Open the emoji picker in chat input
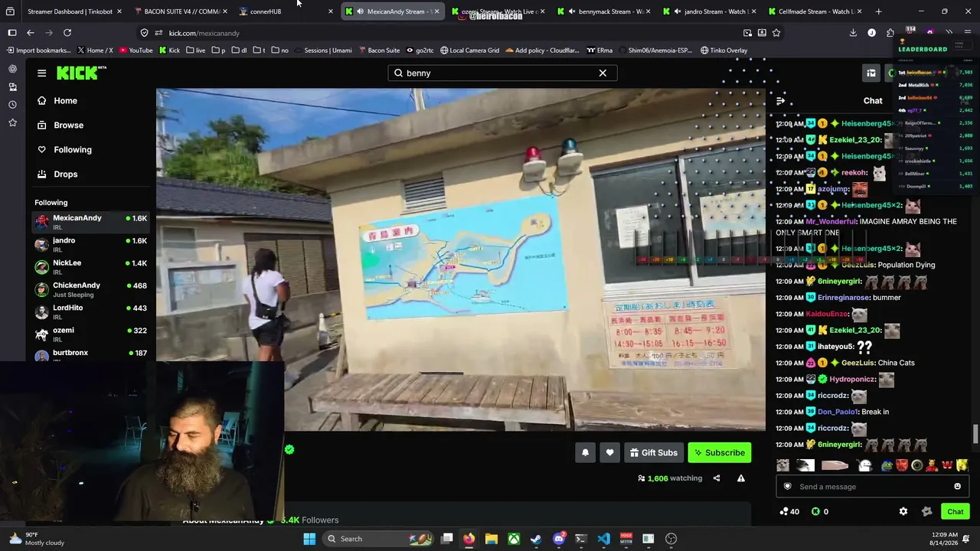This screenshot has width=980, height=551. 957,487
